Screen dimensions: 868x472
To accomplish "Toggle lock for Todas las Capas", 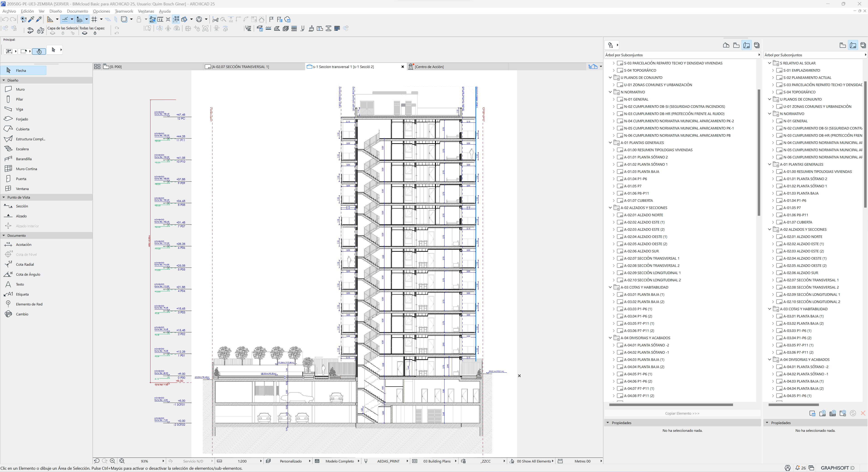I will pyautogui.click(x=95, y=33).
